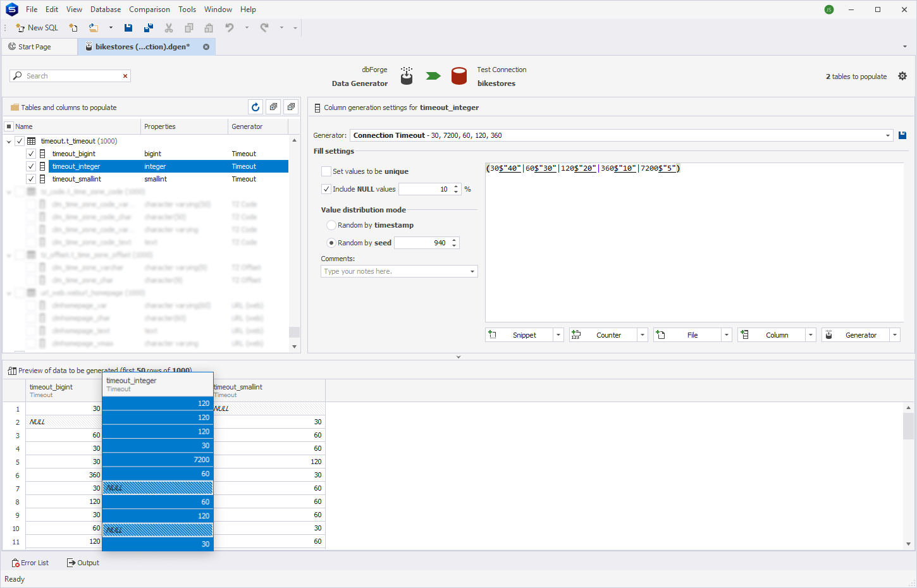Select Random by seed option
917x588 pixels.
(x=331, y=243)
